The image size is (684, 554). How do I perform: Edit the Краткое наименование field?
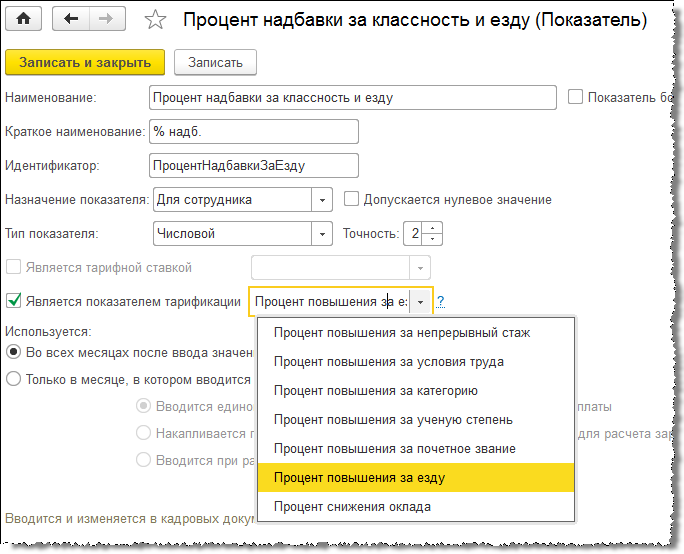[254, 131]
